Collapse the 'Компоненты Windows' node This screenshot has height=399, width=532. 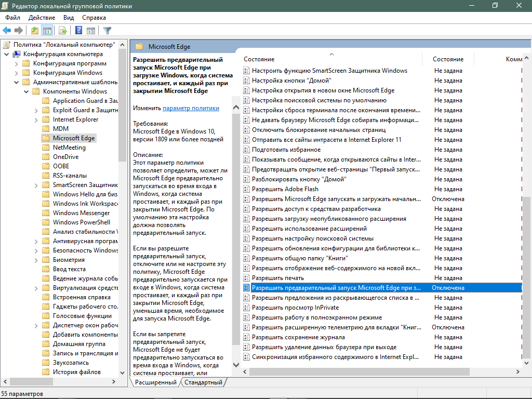26,91
